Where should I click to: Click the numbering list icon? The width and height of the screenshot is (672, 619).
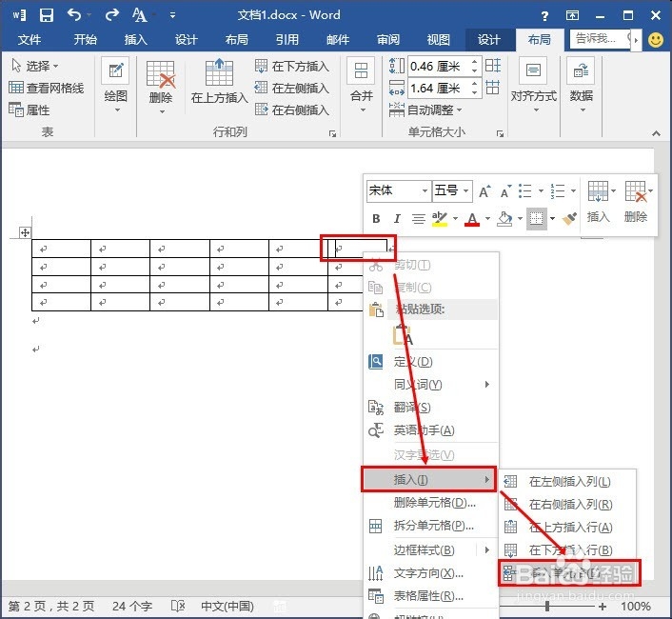[x=558, y=191]
